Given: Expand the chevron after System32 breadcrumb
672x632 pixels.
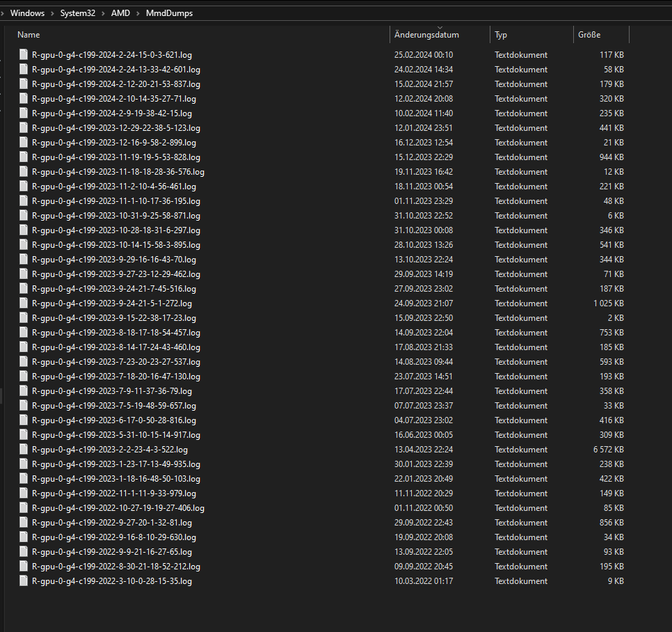Looking at the screenshot, I should pyautogui.click(x=103, y=13).
